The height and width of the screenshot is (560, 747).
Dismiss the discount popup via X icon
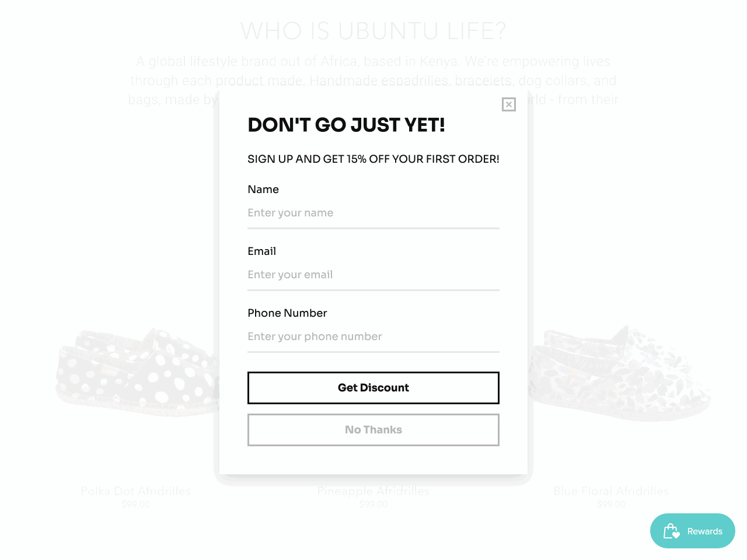click(x=508, y=105)
